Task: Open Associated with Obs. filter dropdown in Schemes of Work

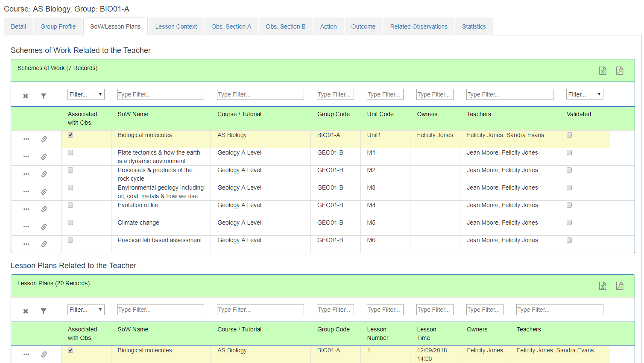Action: point(86,94)
